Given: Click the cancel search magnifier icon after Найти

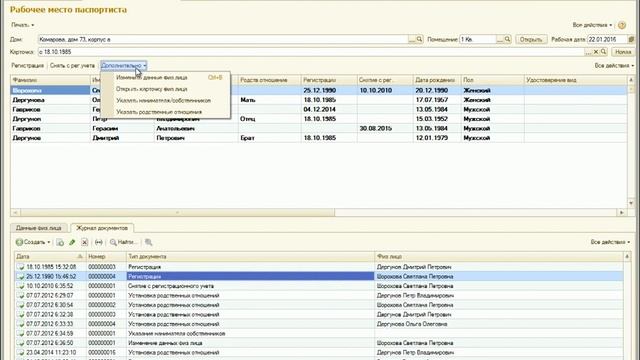Looking at the screenshot, I should (149, 242).
